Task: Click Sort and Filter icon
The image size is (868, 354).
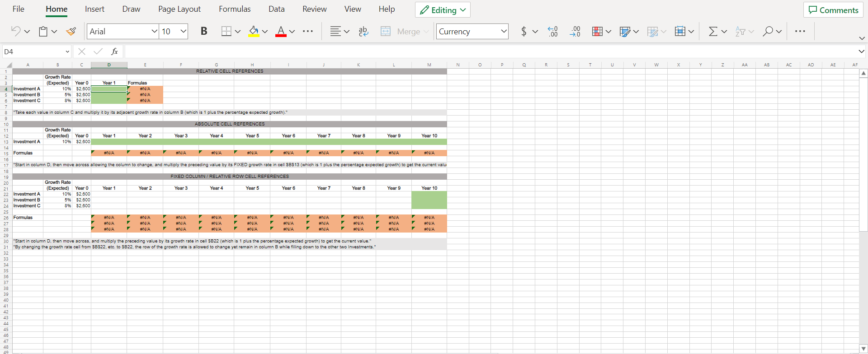Action: [x=740, y=31]
